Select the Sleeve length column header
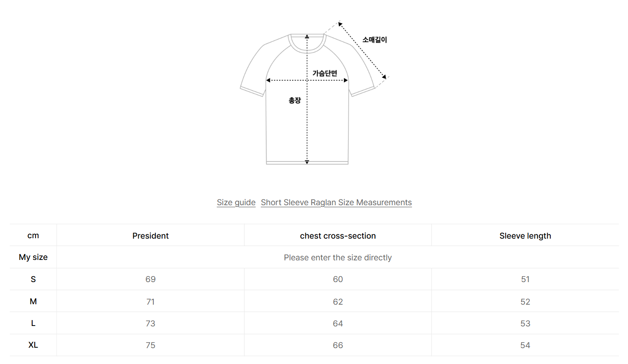Screen dimensions: 628x364 point(525,236)
